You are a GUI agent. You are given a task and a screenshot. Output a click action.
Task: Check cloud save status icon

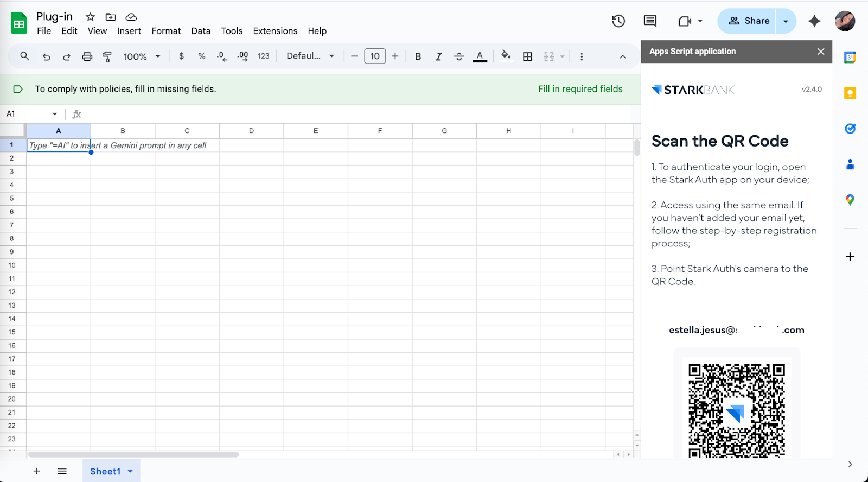(x=131, y=17)
